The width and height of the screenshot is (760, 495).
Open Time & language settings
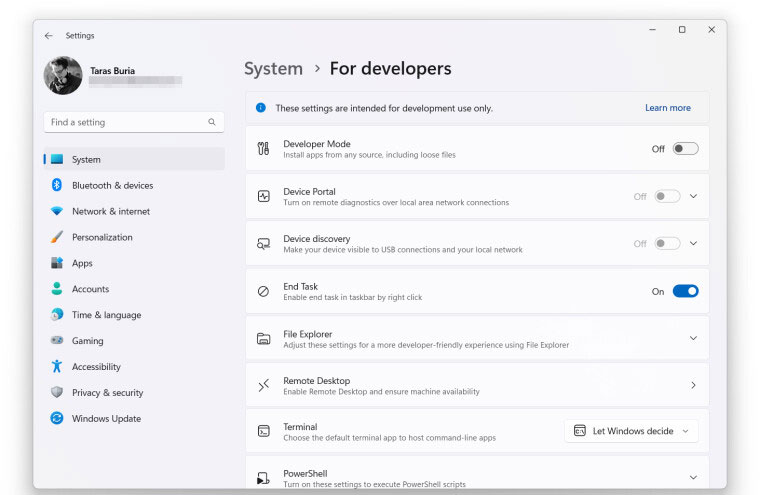[x=134, y=315]
